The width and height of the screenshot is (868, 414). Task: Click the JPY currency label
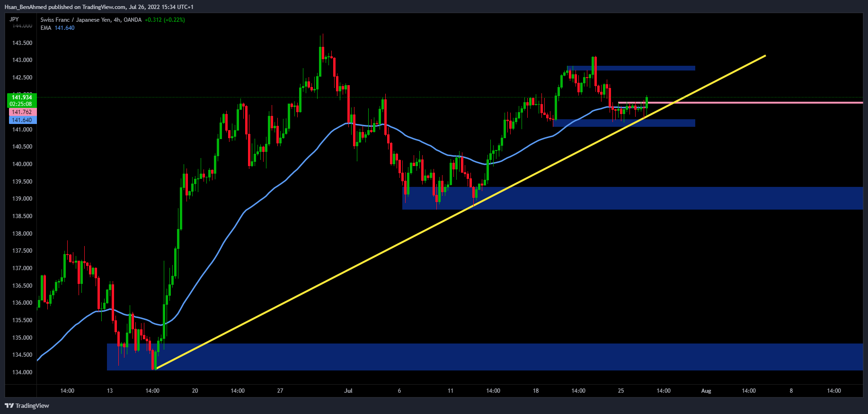(14, 19)
